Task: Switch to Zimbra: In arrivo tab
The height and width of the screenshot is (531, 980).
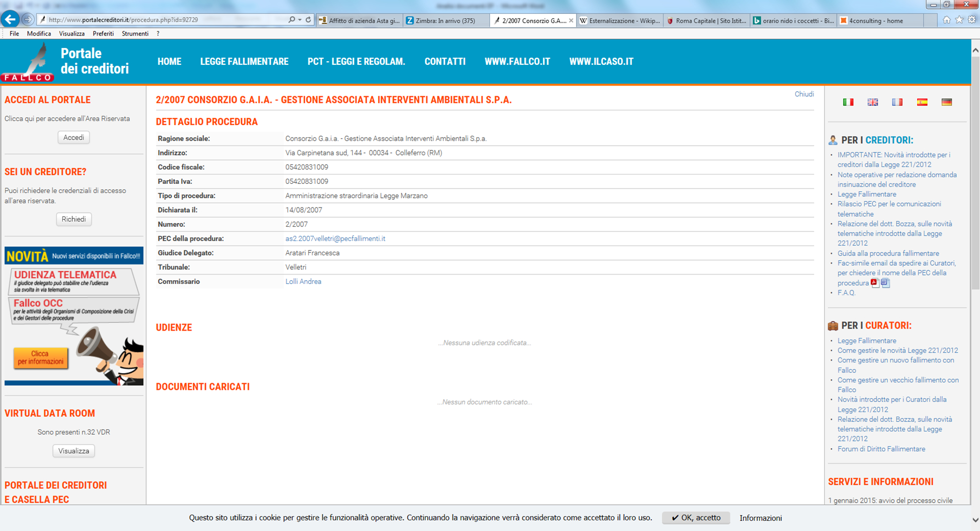Action: [x=446, y=21]
